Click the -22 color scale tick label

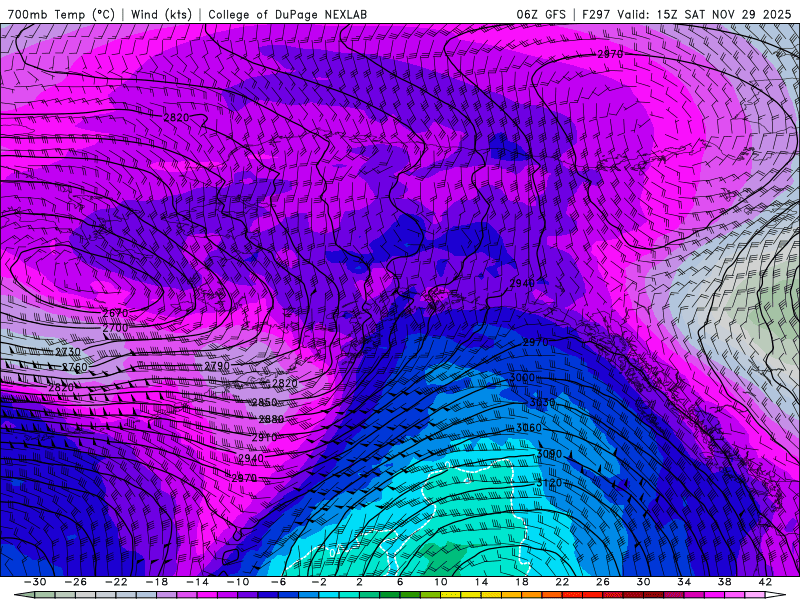pyautogui.click(x=116, y=582)
